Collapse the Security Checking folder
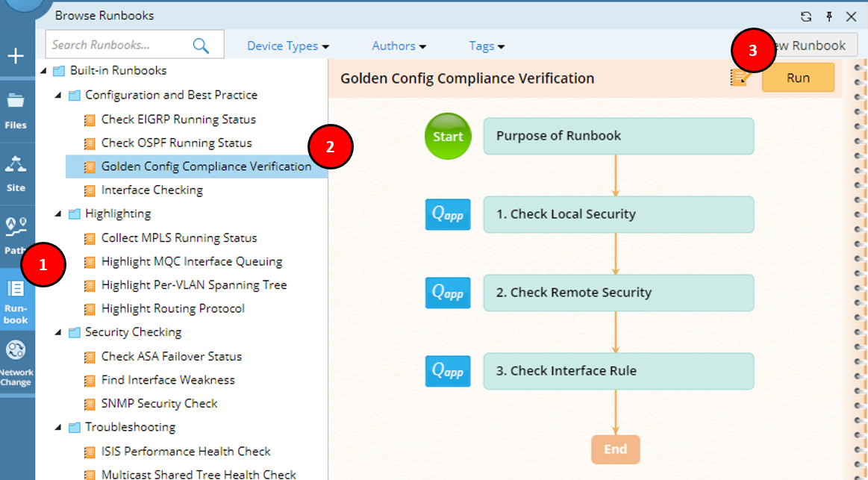The height and width of the screenshot is (480, 868). coord(59,332)
